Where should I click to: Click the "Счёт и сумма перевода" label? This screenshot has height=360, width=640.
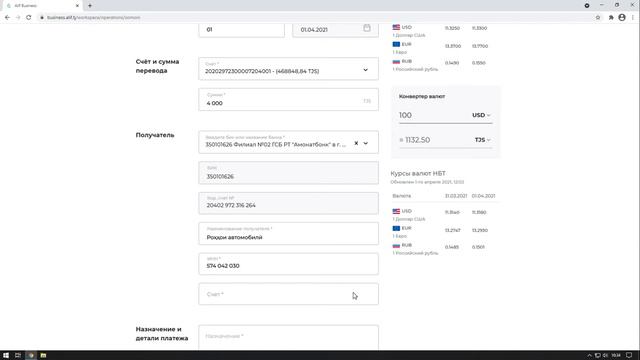tap(157, 66)
